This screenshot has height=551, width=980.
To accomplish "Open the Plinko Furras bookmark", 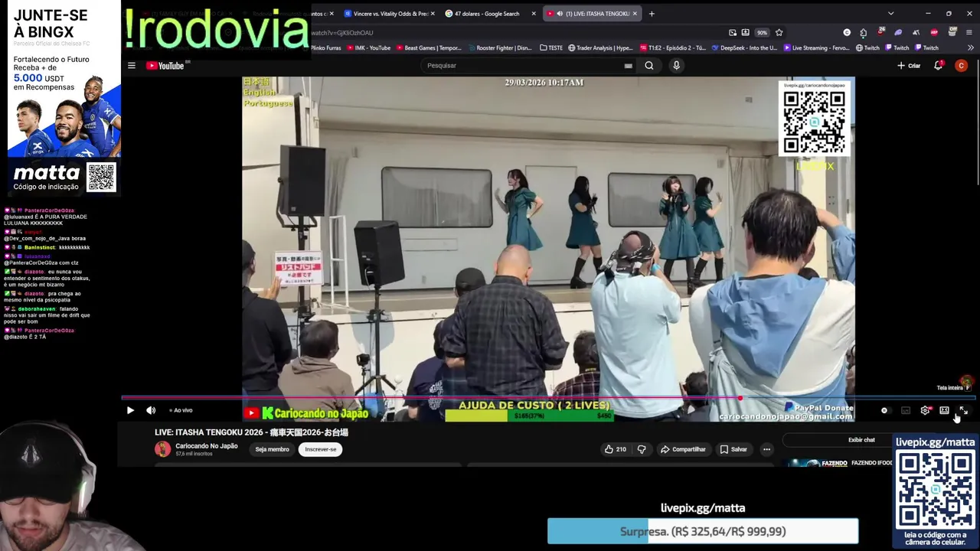I will click(x=325, y=48).
